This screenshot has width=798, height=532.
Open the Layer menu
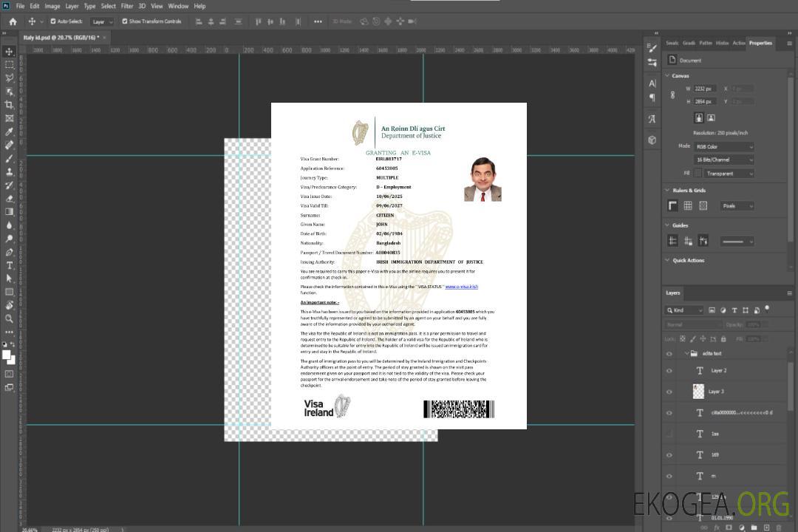[72, 6]
